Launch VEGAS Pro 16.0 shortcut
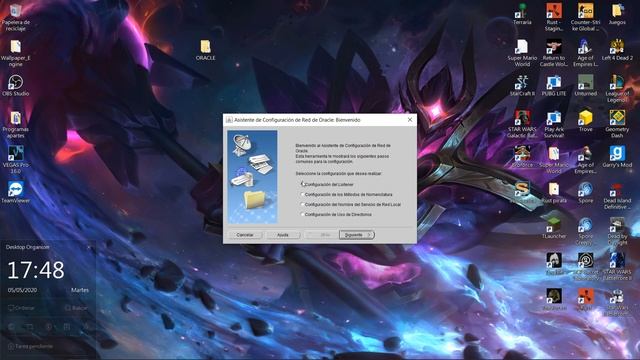The height and width of the screenshot is (360, 640). click(x=16, y=160)
